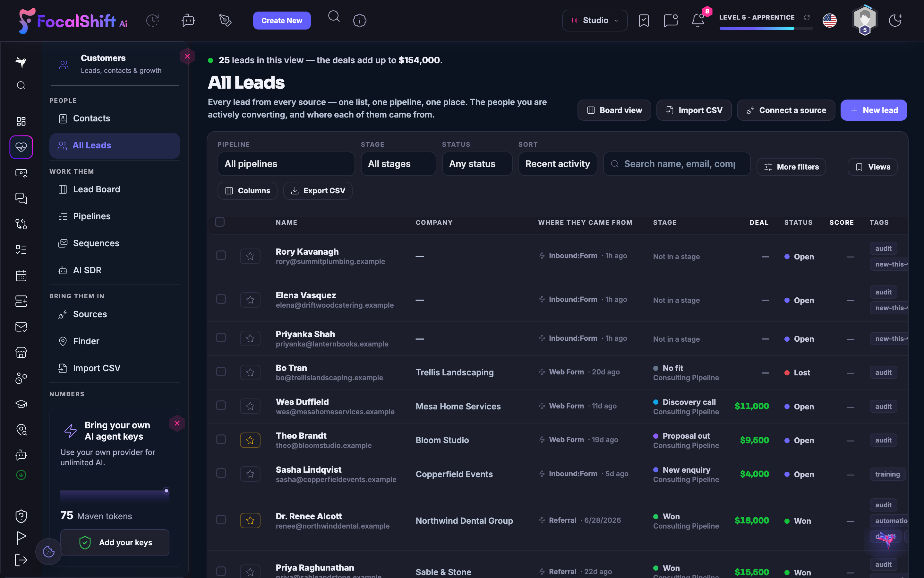Click the Create New button

click(282, 21)
